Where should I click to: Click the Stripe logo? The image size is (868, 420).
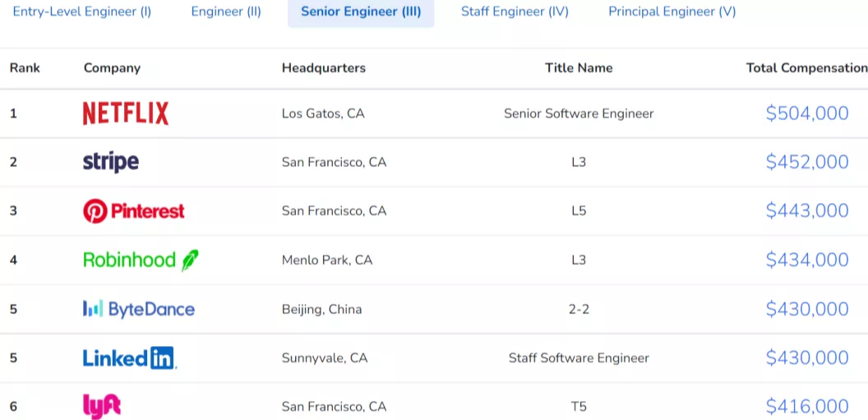click(111, 162)
